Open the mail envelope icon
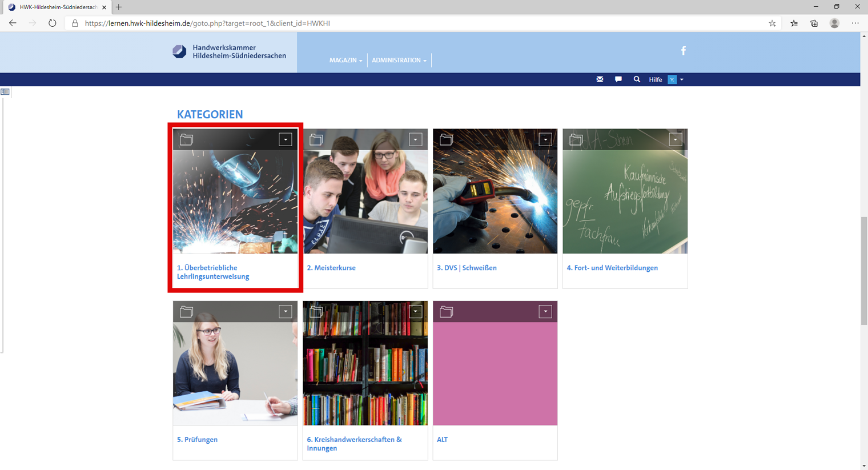Image resolution: width=868 pixels, height=470 pixels. click(600, 79)
